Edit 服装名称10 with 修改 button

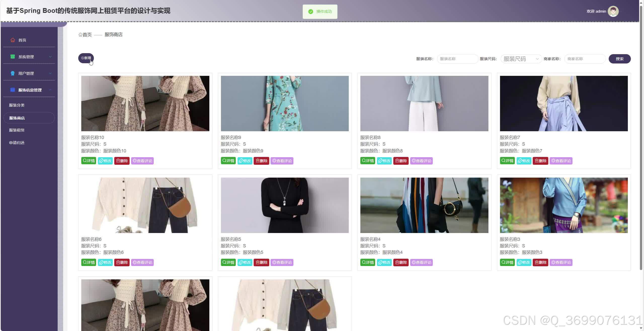click(105, 161)
